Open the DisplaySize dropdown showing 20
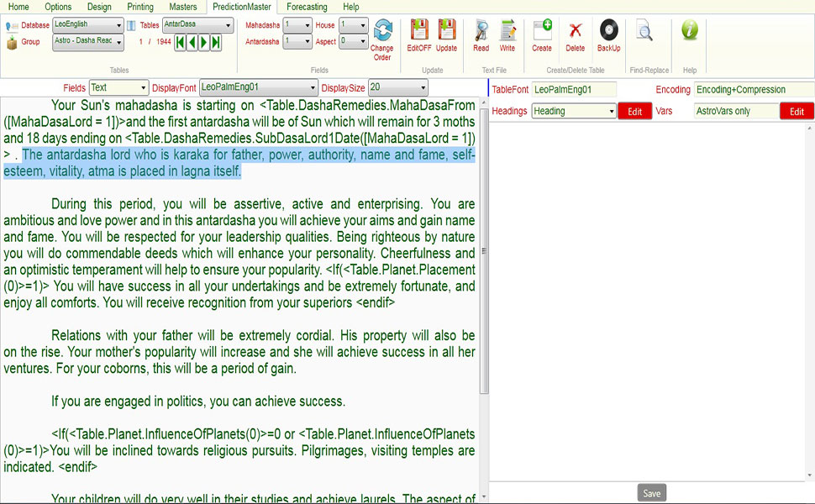 [x=397, y=87]
